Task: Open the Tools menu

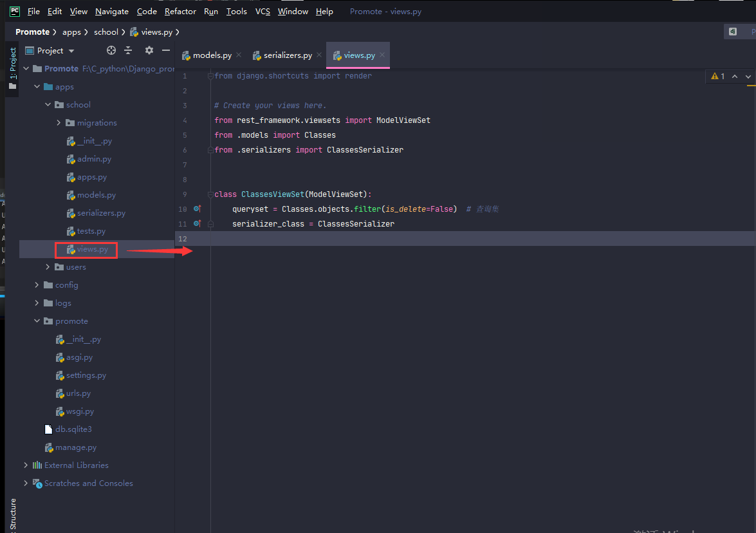Action: (x=236, y=11)
